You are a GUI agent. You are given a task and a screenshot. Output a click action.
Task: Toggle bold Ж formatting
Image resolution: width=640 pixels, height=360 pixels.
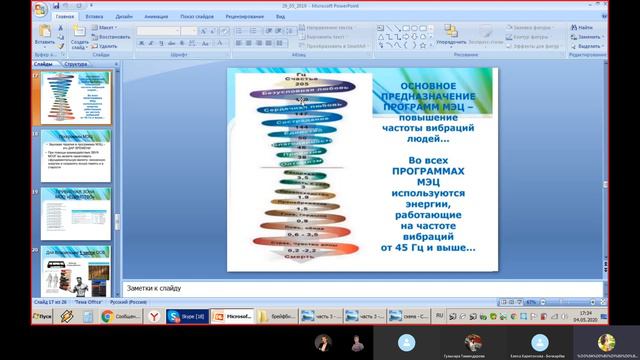(141, 43)
